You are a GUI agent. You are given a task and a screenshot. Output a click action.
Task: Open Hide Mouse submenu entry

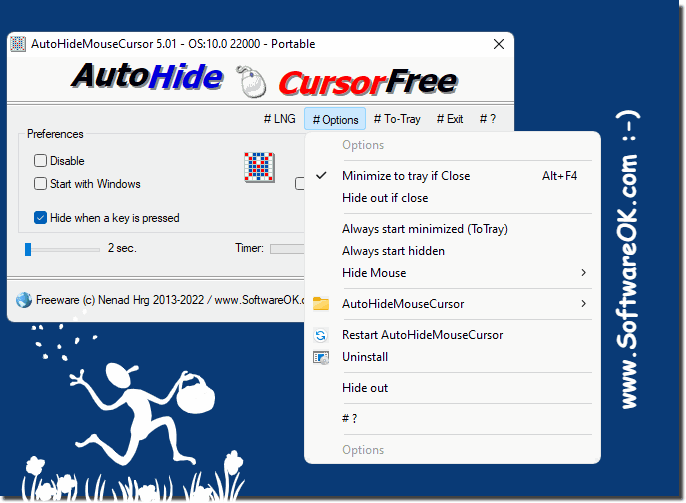pos(452,273)
